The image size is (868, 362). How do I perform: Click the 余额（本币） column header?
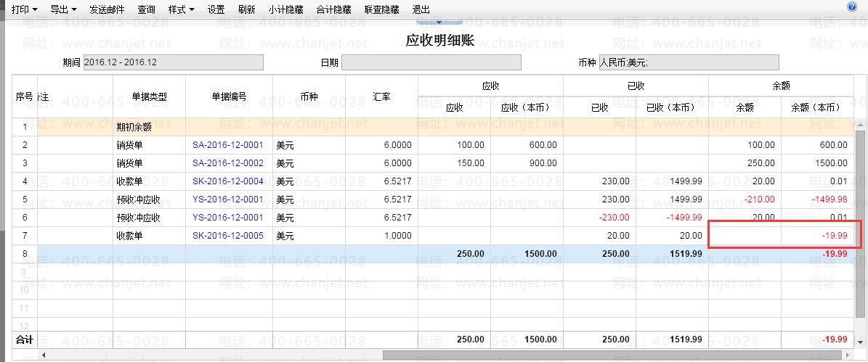(x=817, y=108)
